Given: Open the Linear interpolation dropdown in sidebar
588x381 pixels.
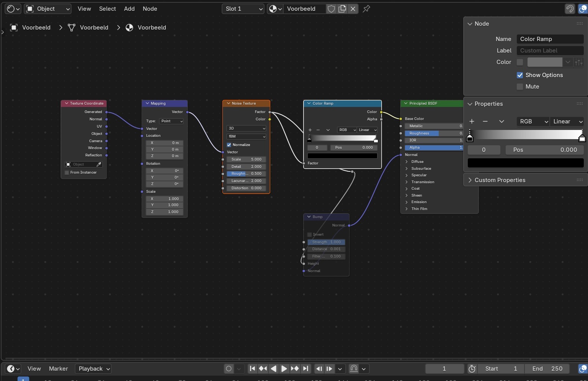Looking at the screenshot, I should [x=567, y=122].
